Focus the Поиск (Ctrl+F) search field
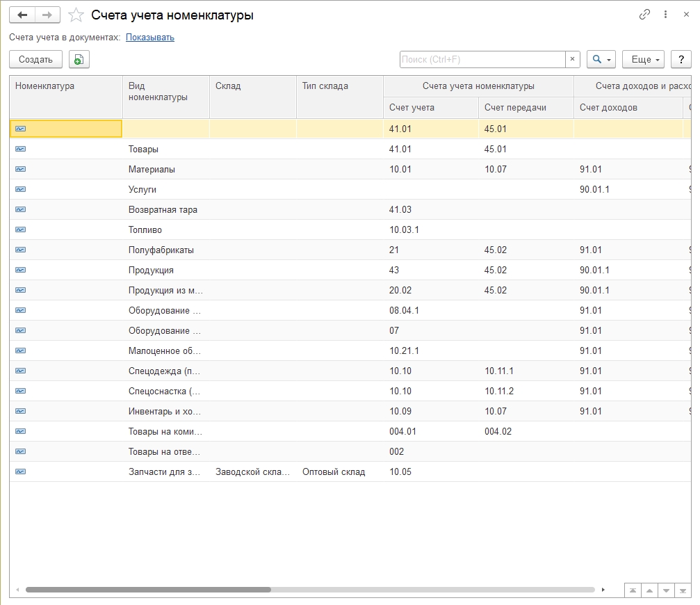Image resolution: width=700 pixels, height=605 pixels. 482,59
